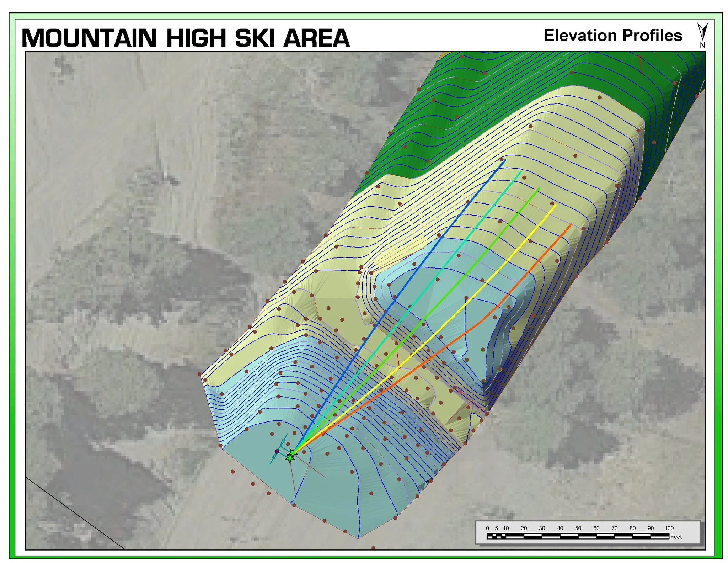This screenshot has height=563, width=728.
Task: Click the cyan elevation profile line
Action: click(x=407, y=312)
